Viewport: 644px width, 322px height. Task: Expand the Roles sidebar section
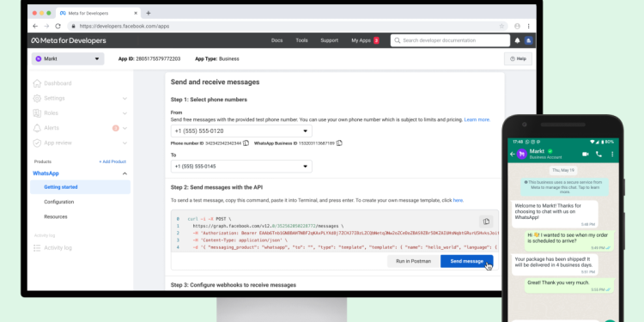coord(125,113)
